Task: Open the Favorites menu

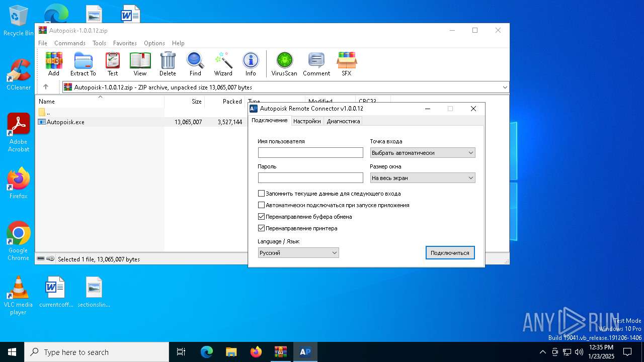Action: click(x=125, y=43)
